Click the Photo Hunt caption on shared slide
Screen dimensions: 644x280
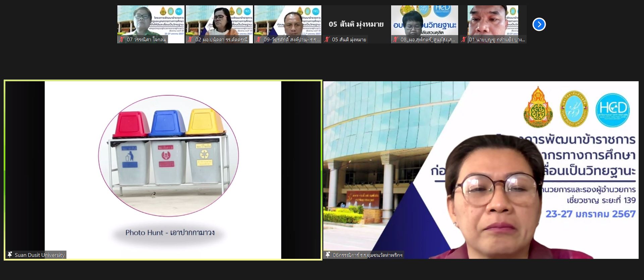click(170, 232)
